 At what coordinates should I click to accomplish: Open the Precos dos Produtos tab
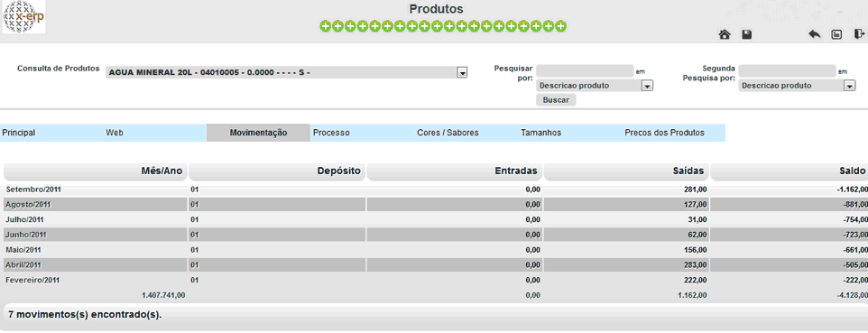664,133
